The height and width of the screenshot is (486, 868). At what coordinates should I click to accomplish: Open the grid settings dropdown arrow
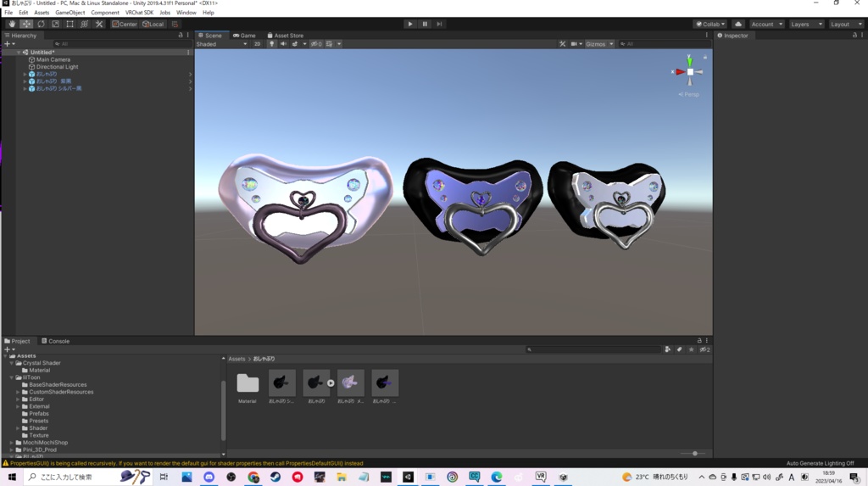click(339, 44)
